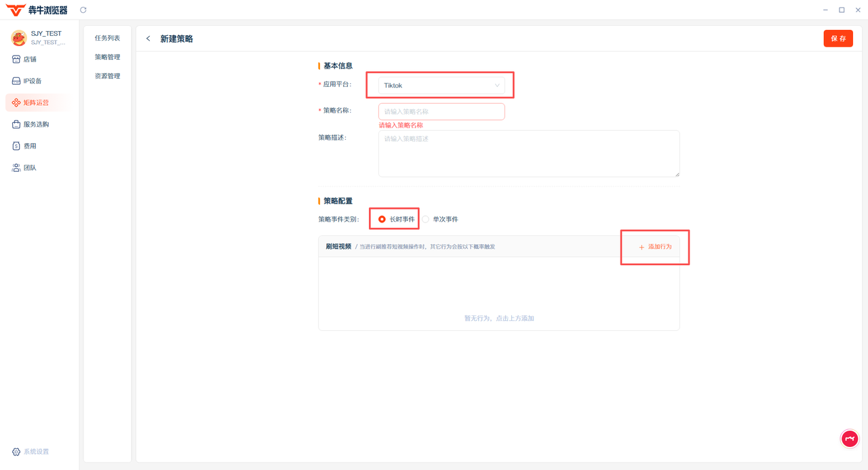Switch to the 策略管理 tab
868x470 pixels.
pyautogui.click(x=107, y=57)
